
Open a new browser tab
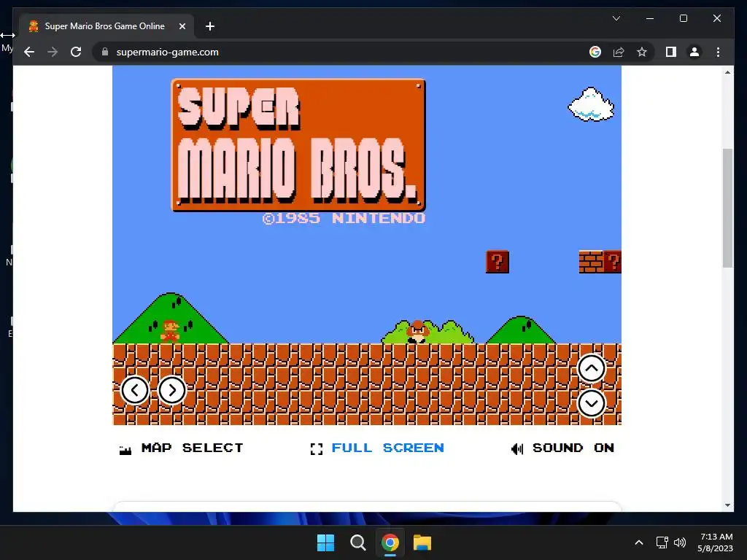point(210,26)
